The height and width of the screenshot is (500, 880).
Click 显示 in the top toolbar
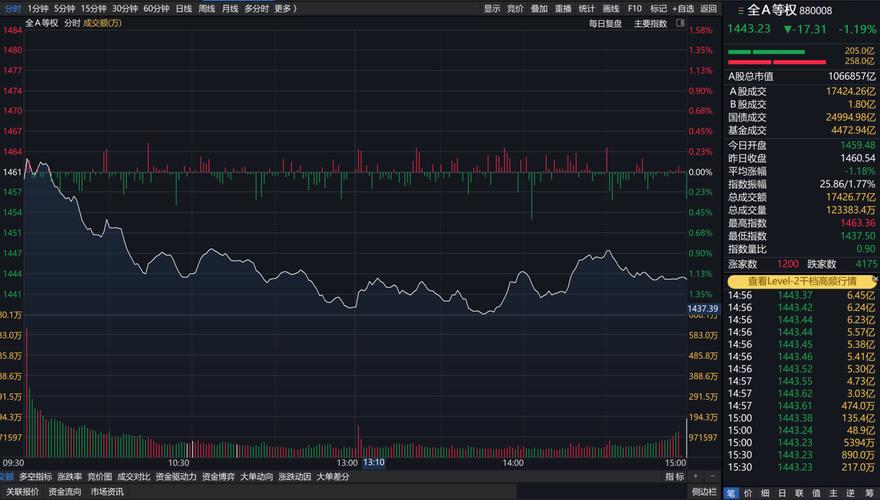pyautogui.click(x=492, y=8)
